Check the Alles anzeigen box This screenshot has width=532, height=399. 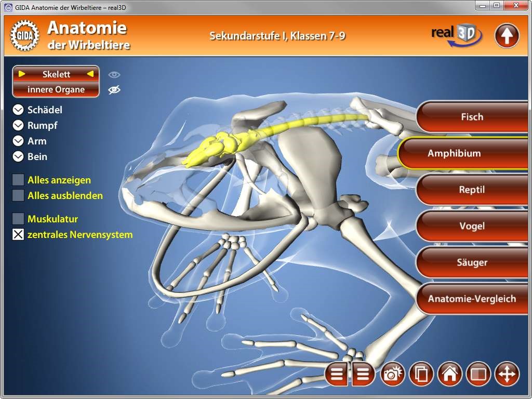[18, 180]
